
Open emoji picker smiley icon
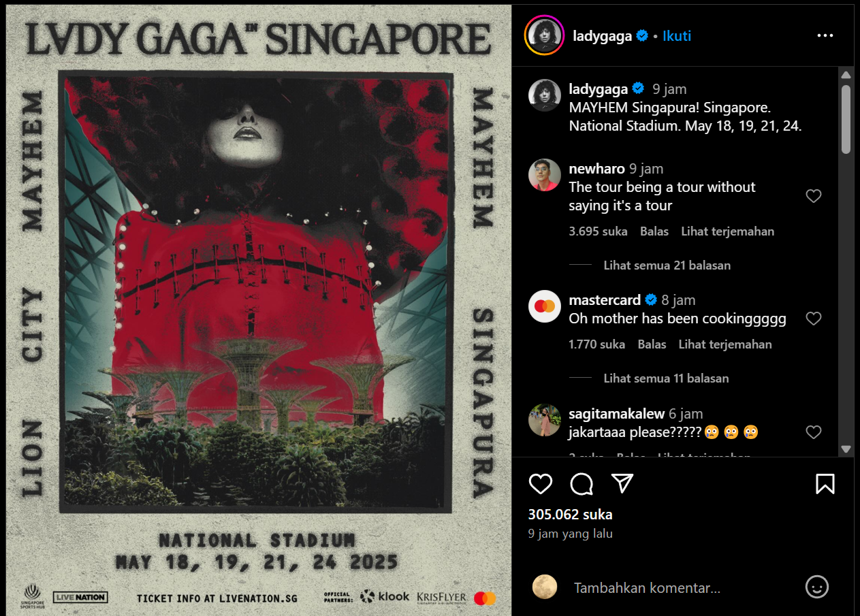[816, 587]
